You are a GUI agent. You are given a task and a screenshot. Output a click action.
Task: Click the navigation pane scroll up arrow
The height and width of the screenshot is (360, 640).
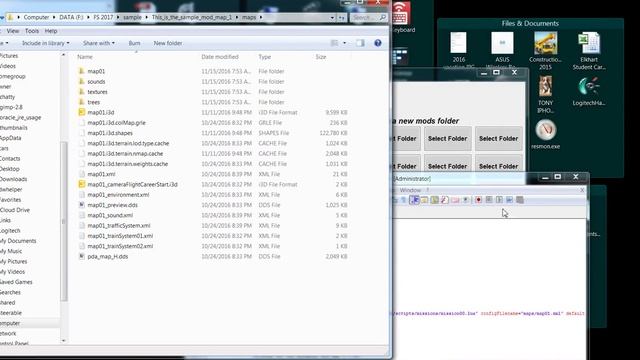63,55
